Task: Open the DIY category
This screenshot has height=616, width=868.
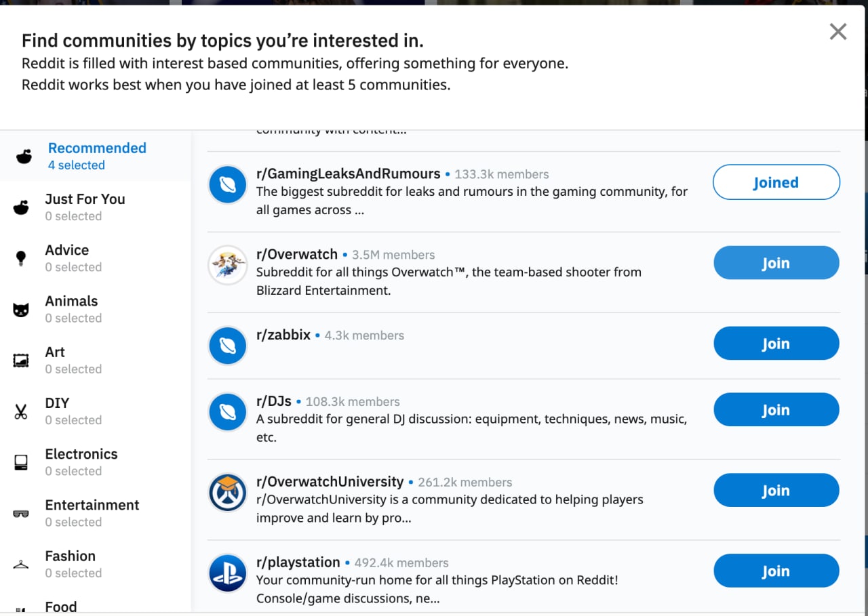Action: point(96,411)
